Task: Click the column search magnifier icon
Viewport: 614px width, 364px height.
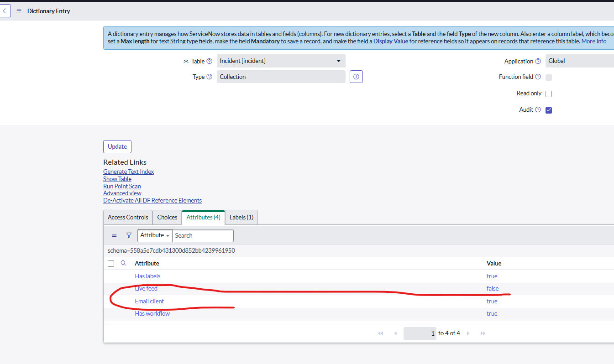Action: tap(123, 263)
